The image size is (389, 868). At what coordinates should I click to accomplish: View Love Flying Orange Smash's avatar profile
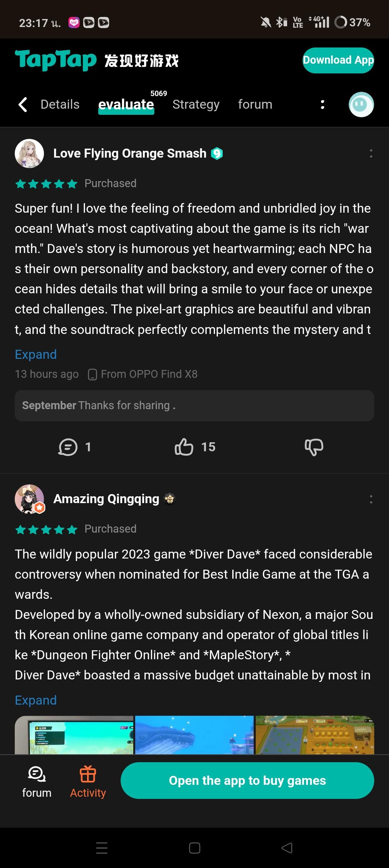29,154
